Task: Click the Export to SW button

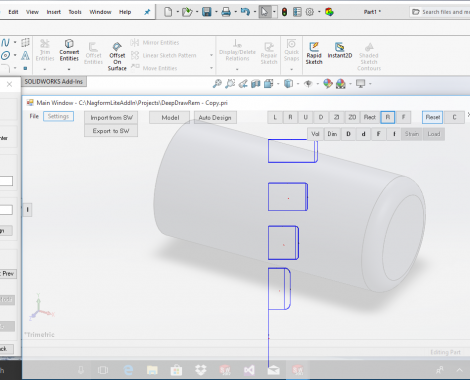Action: [111, 131]
